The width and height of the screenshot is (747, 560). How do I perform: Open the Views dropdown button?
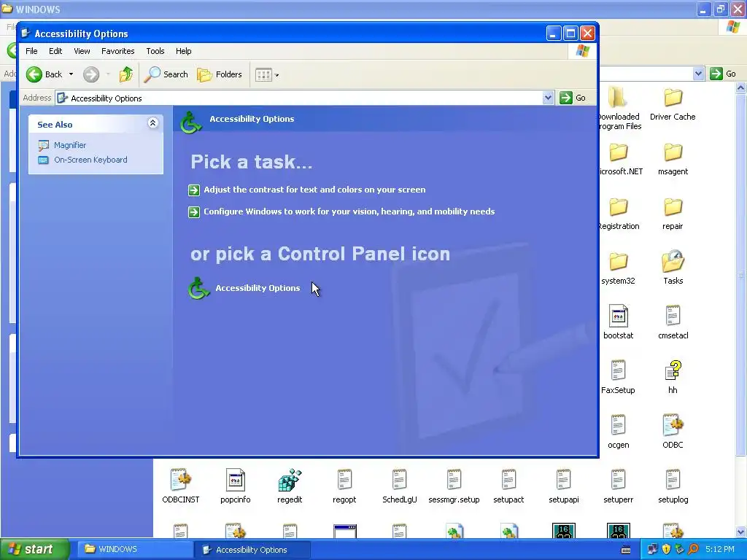point(267,75)
